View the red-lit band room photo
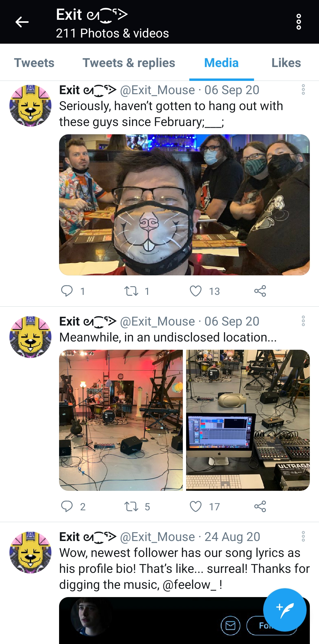 [121, 420]
